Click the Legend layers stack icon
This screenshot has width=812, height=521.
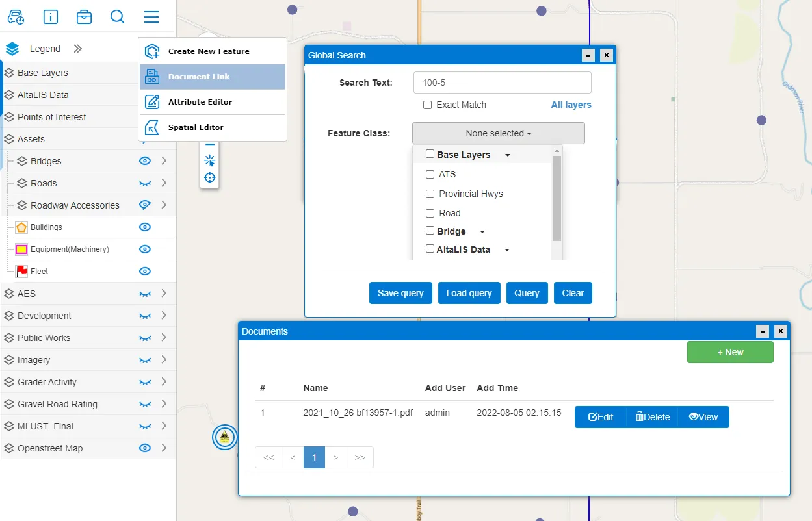12,49
